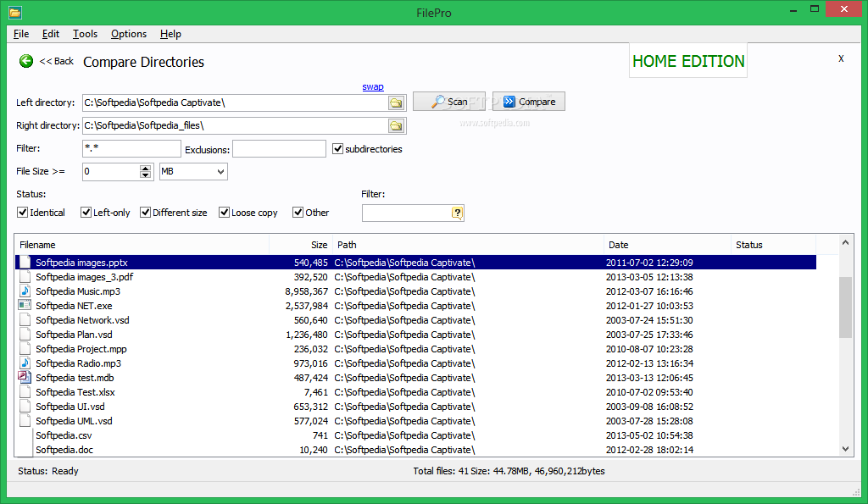
Task: Select the Softpedia.doc row
Action: pos(415,450)
